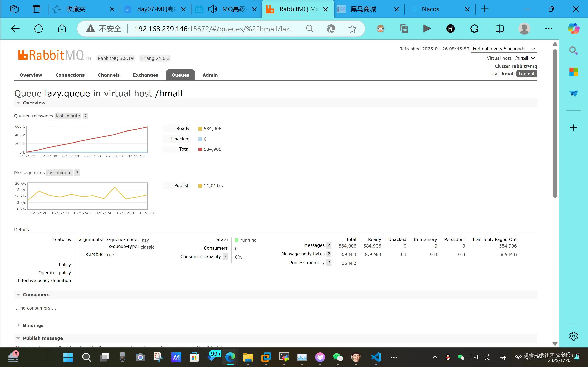
Task: Click last minute link for Message rates
Action: (59, 172)
